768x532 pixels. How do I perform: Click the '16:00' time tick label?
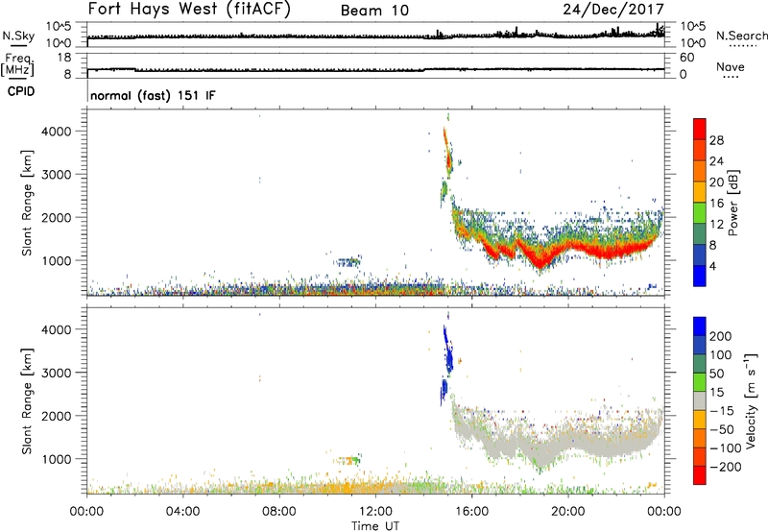click(471, 512)
